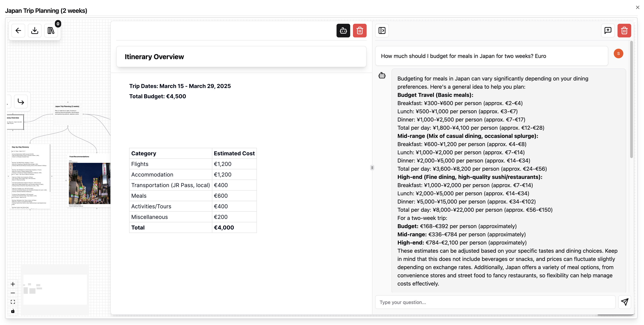Click the Miscellaneous table cell
The width and height of the screenshot is (644, 325).
point(171,217)
